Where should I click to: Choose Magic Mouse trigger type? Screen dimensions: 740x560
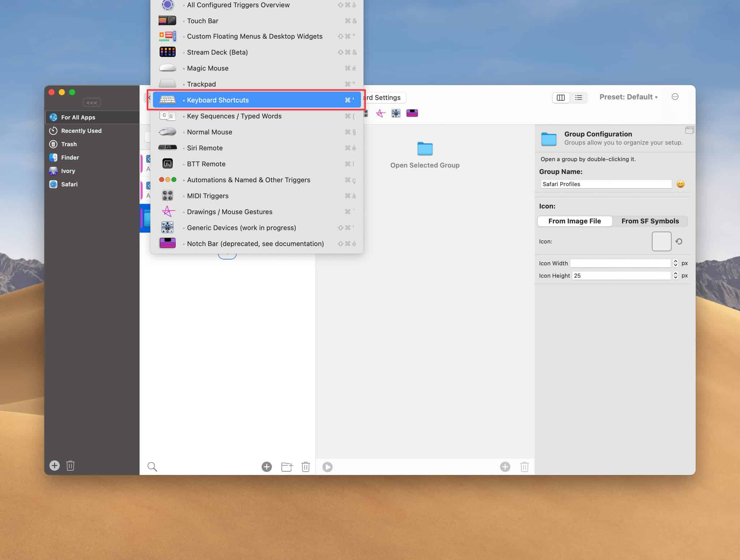pyautogui.click(x=257, y=68)
